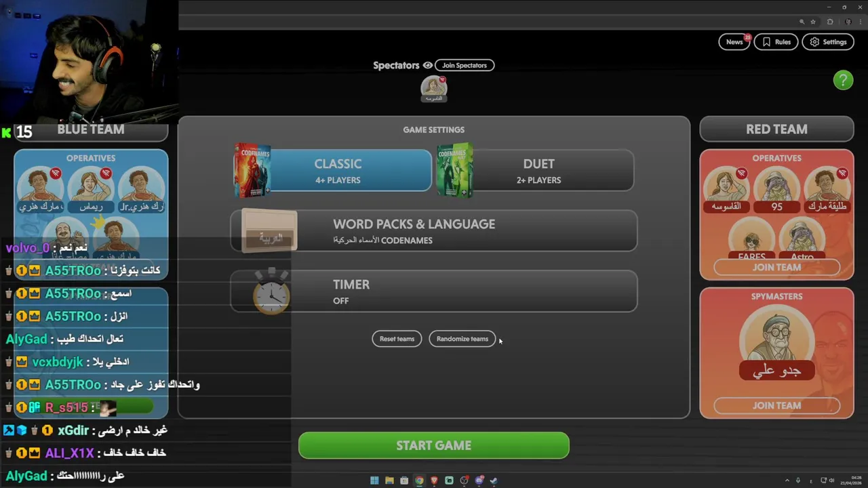Screen dimensions: 868x488
Task: Open Word Packs & Language settings
Action: (434, 231)
